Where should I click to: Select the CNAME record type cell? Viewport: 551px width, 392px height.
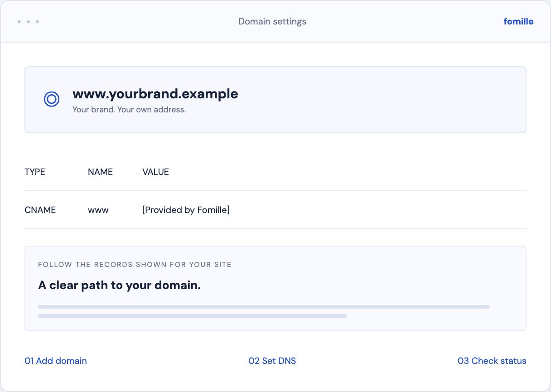tap(40, 210)
